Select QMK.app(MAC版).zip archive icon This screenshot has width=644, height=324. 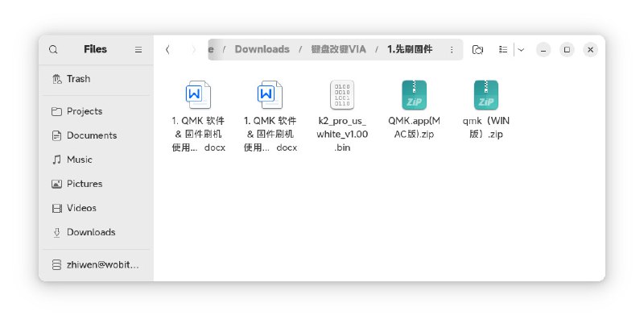pos(414,94)
